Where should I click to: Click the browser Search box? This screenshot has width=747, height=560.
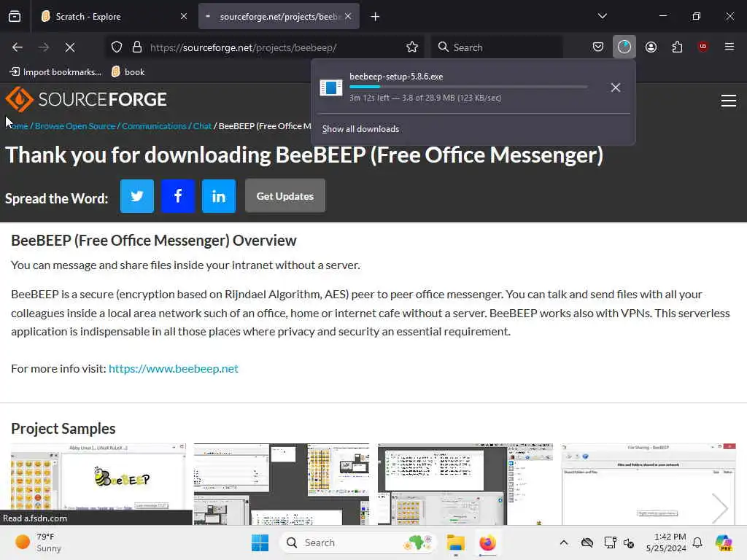click(498, 47)
